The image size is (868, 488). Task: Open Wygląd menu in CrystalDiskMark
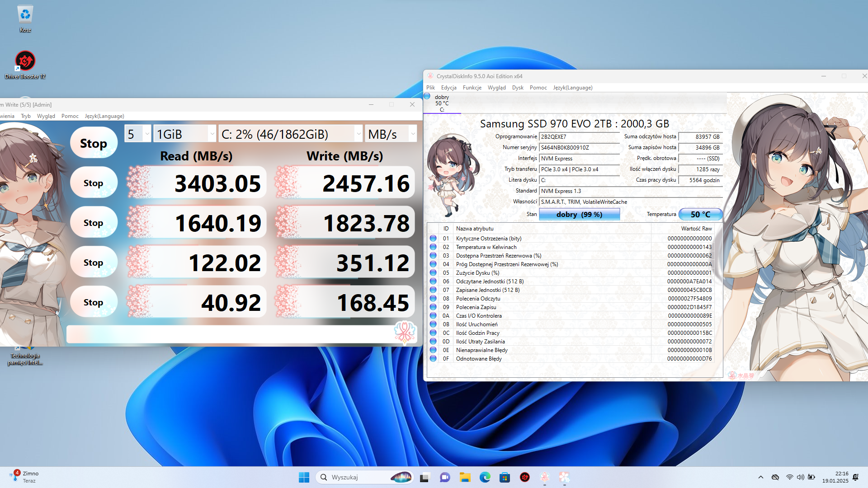tap(46, 116)
